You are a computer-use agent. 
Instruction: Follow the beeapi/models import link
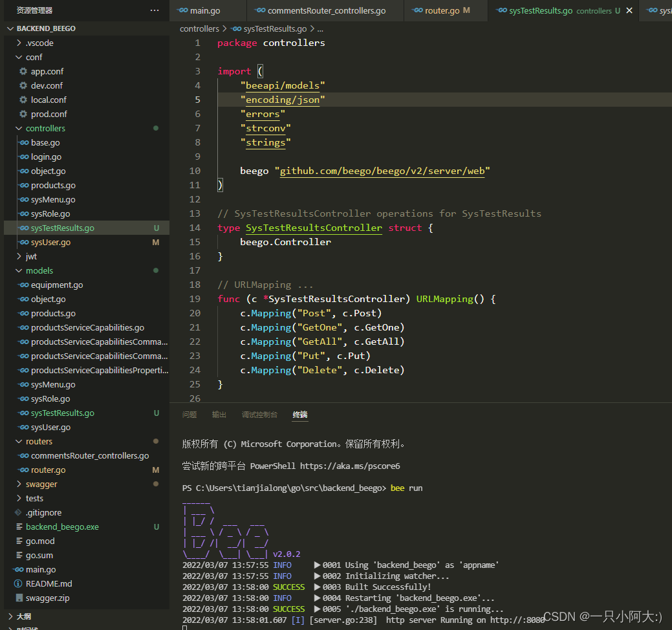283,85
